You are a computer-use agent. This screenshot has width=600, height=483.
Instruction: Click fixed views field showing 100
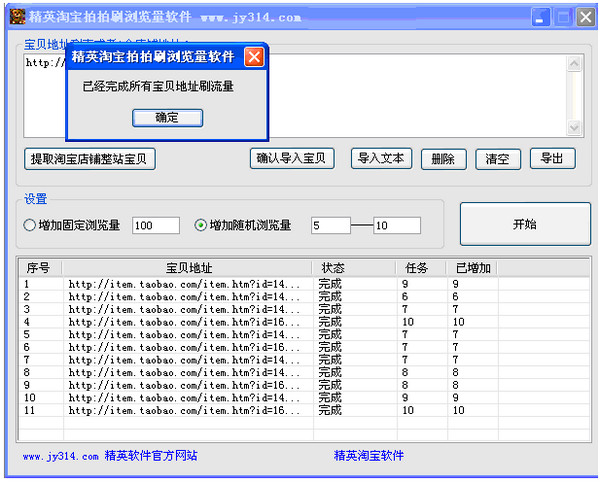156,225
